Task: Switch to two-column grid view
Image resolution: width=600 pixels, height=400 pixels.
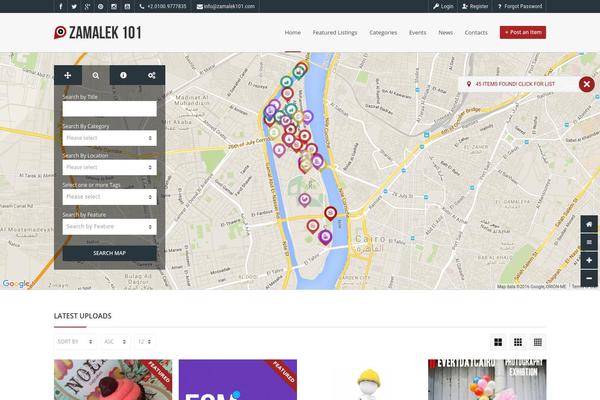Action: click(x=498, y=342)
